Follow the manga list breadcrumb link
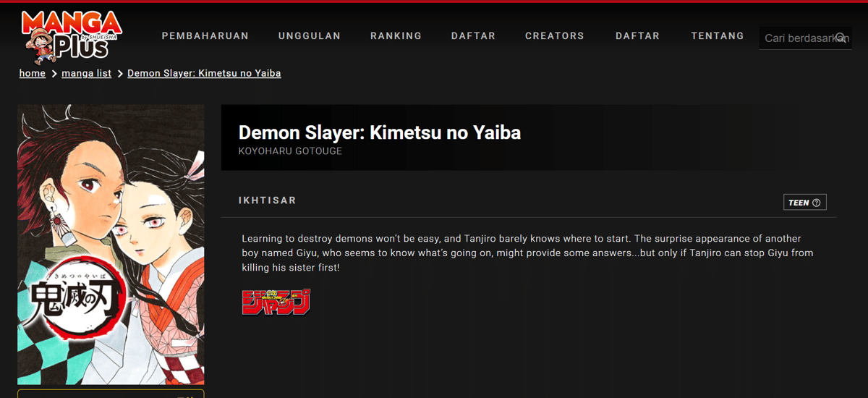Viewport: 868px width, 398px height. 87,73
